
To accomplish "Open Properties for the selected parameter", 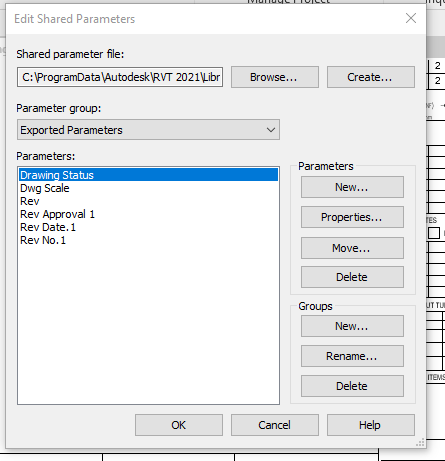I will 352,217.
